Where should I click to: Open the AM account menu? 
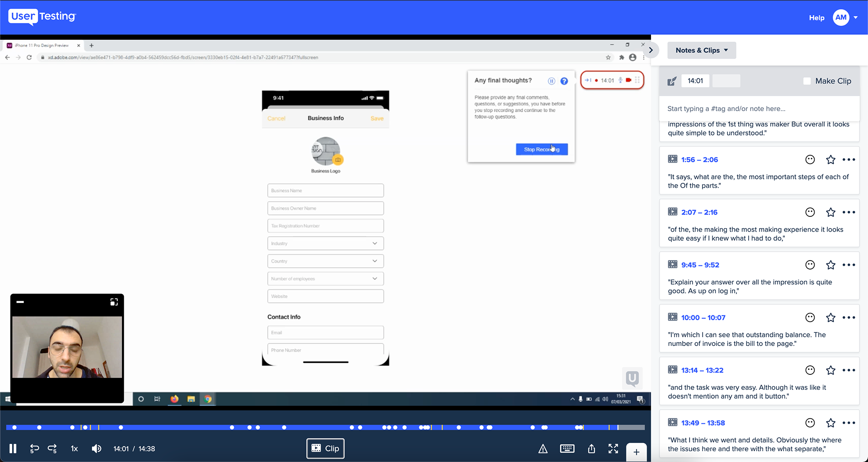(845, 18)
